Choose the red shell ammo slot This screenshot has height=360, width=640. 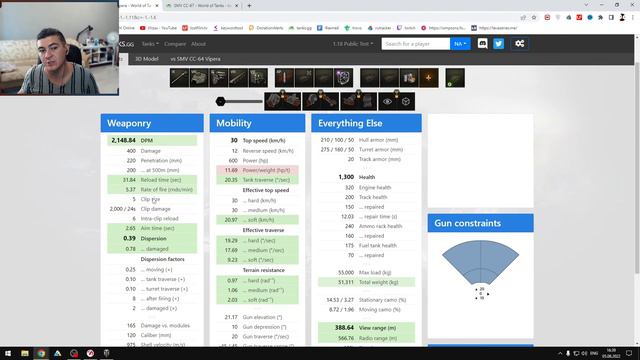(284, 78)
